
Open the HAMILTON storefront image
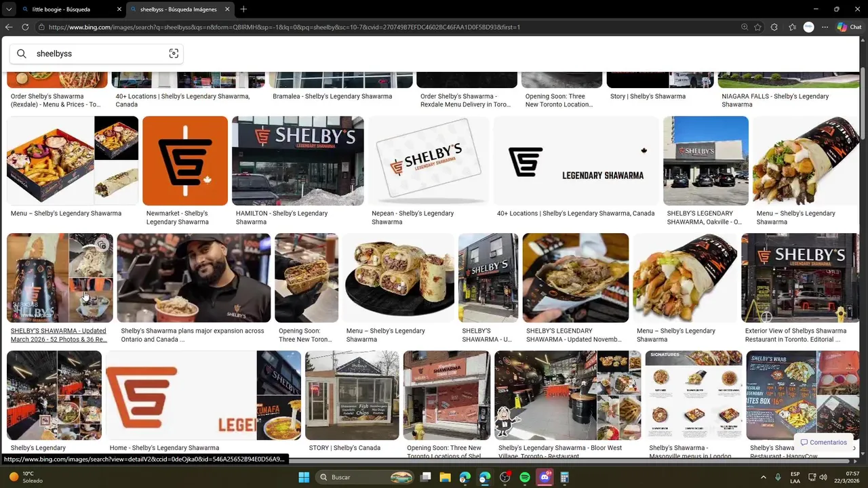click(298, 161)
